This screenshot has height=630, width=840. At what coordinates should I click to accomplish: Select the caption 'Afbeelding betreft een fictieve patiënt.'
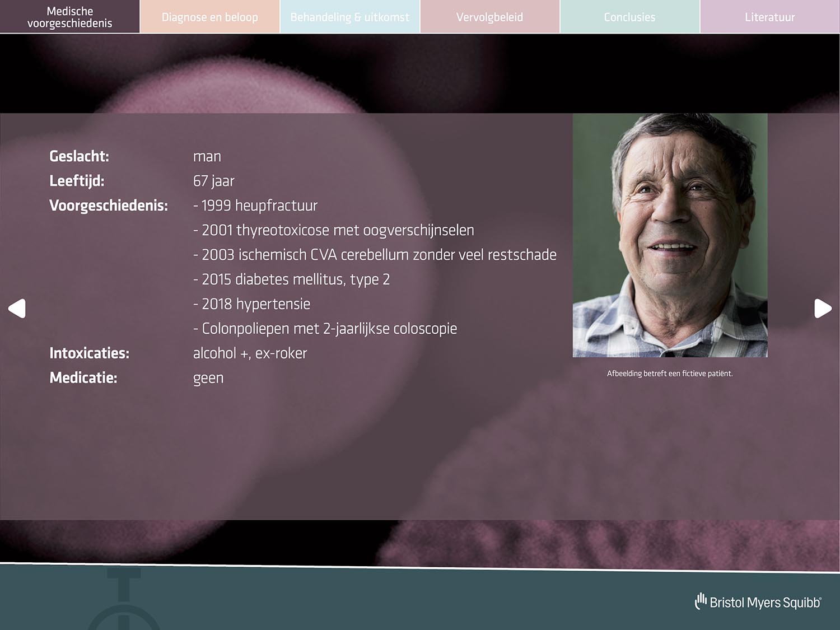(670, 374)
